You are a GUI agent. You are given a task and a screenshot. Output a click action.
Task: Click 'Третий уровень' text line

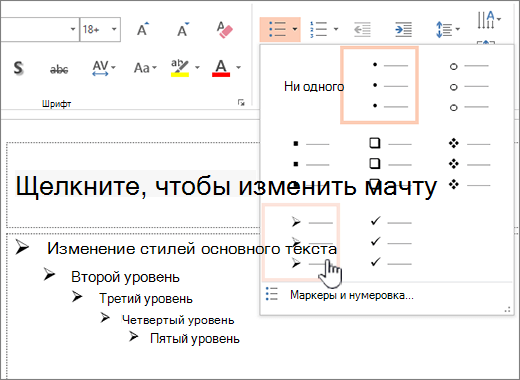click(146, 298)
